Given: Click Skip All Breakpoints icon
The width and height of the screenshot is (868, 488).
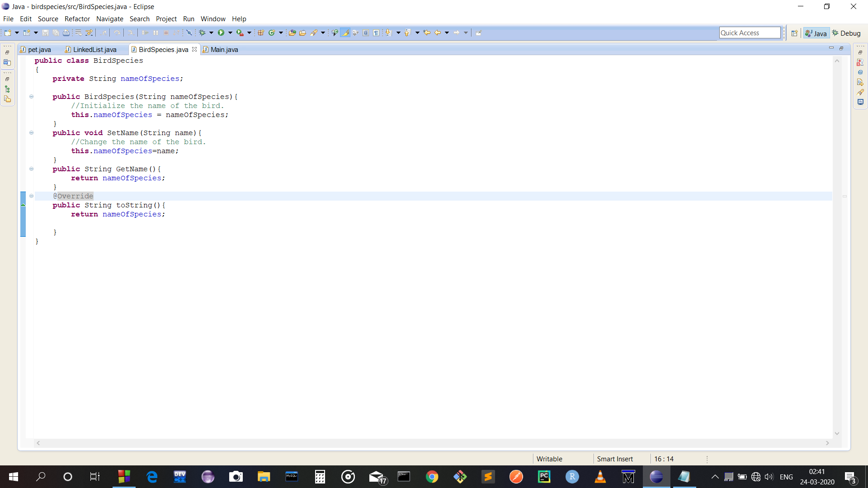Looking at the screenshot, I should click(x=189, y=33).
